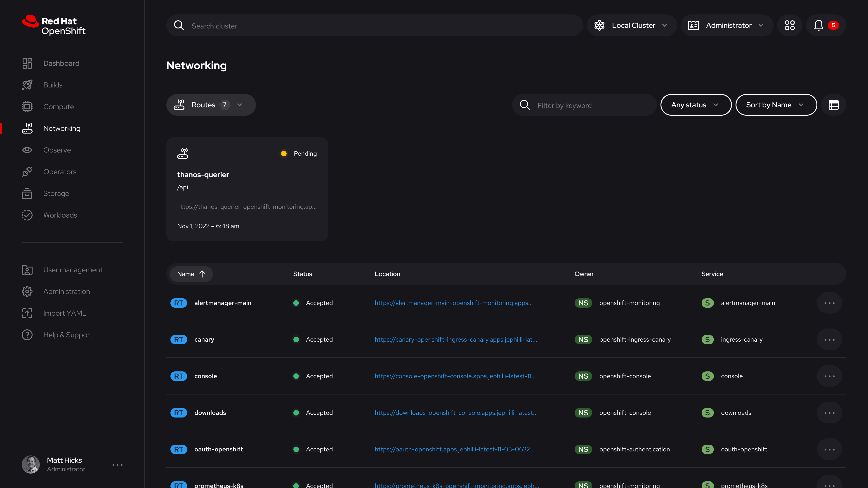Viewport: 868px width, 488px height.
Task: Click the ingress-canary service name
Action: pyautogui.click(x=742, y=340)
